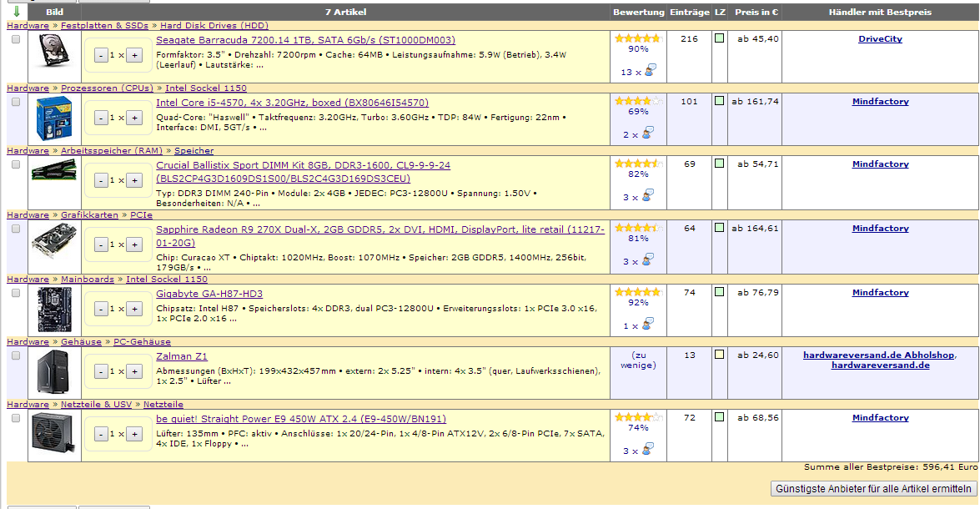980x509 pixels.
Task: Click the green down-arrow sort icon
Action: coord(16,12)
